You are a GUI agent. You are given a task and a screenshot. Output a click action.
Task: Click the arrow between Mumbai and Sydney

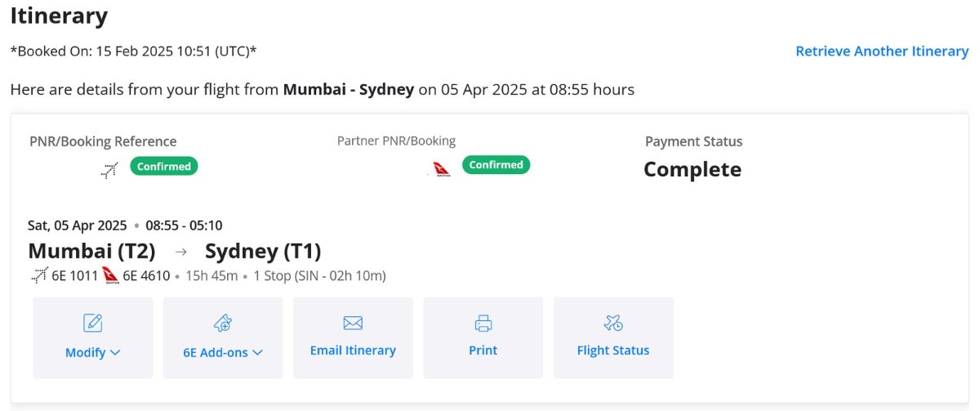click(181, 252)
